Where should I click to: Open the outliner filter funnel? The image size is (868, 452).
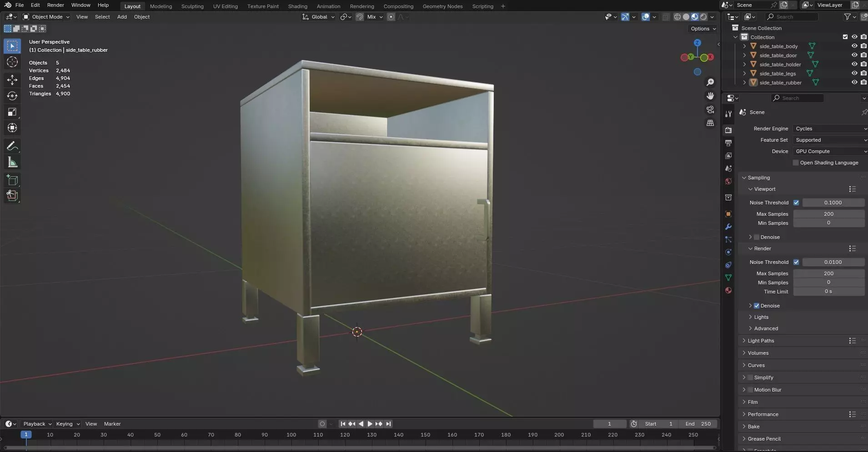(848, 17)
